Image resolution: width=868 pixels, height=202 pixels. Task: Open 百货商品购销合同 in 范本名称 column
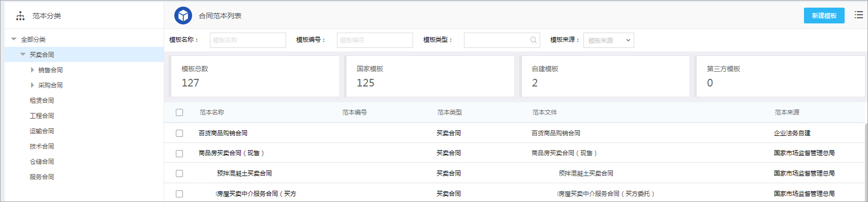(x=223, y=133)
